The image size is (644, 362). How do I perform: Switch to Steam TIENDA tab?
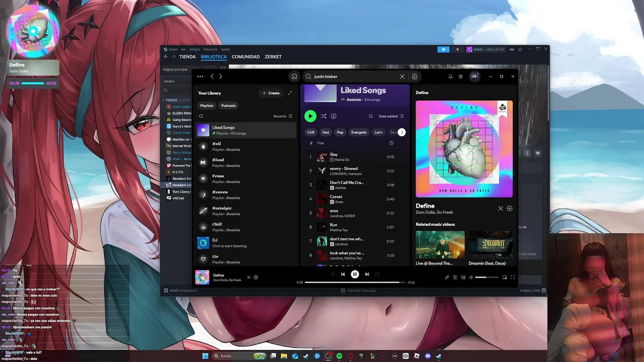click(x=187, y=57)
